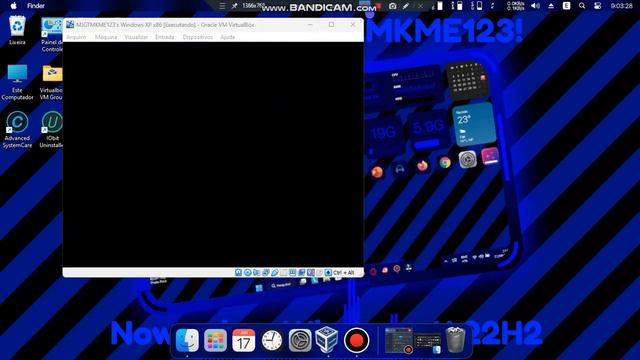Click the Finder menu in the top bar
Viewport: 640px width, 360px height.
[x=36, y=6]
